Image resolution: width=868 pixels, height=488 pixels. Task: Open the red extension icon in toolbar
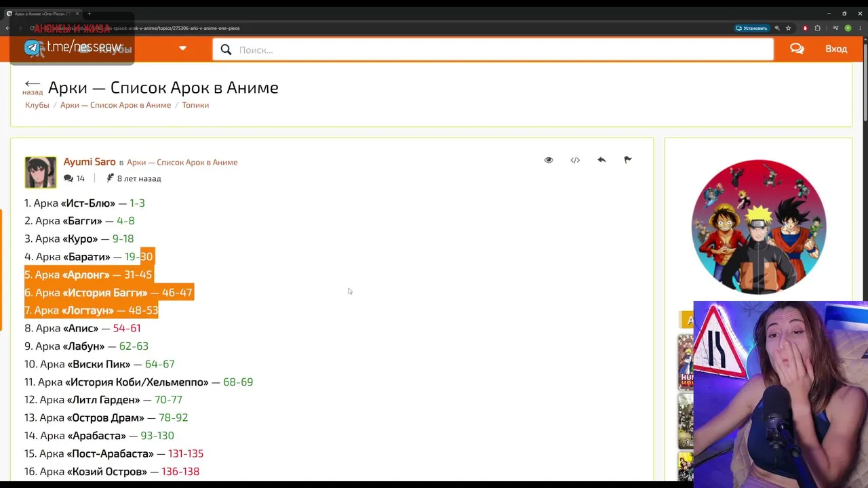pyautogui.click(x=805, y=28)
